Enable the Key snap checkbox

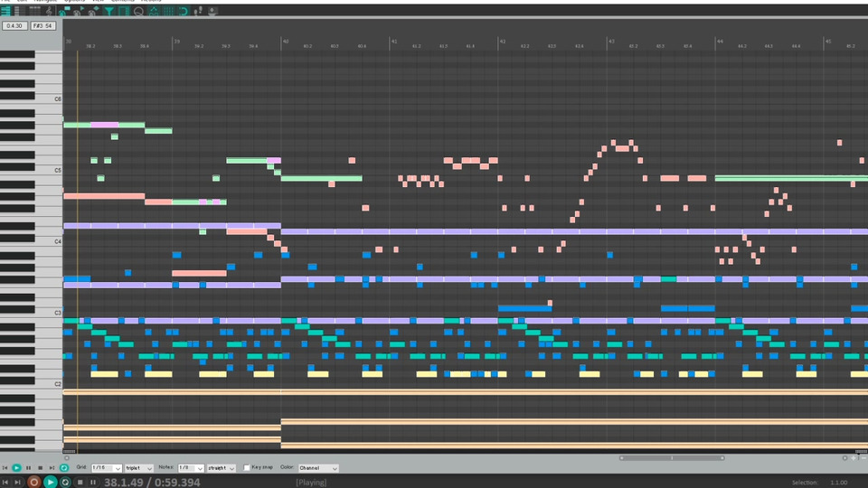[x=247, y=468]
